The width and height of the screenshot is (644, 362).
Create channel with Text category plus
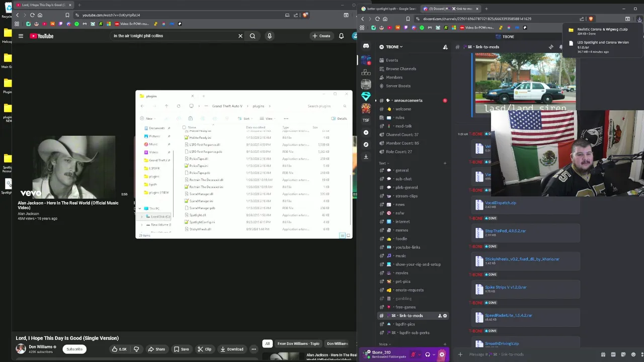tap(445, 163)
